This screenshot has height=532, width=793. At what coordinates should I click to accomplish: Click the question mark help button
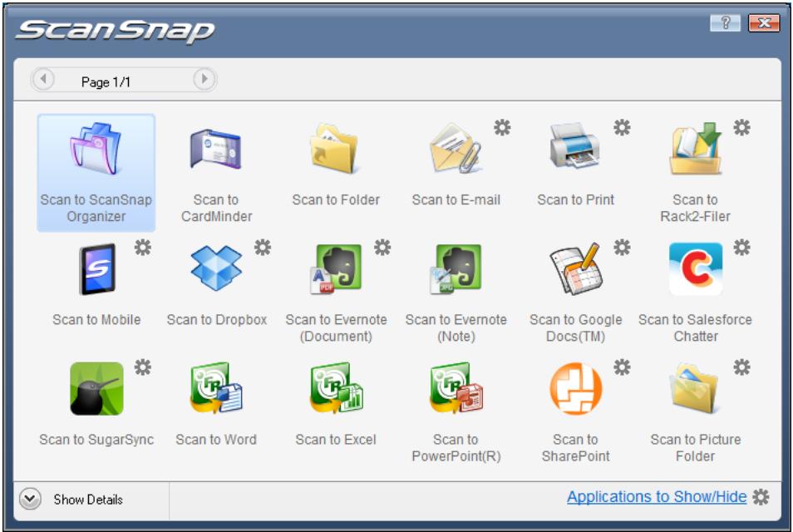click(725, 22)
